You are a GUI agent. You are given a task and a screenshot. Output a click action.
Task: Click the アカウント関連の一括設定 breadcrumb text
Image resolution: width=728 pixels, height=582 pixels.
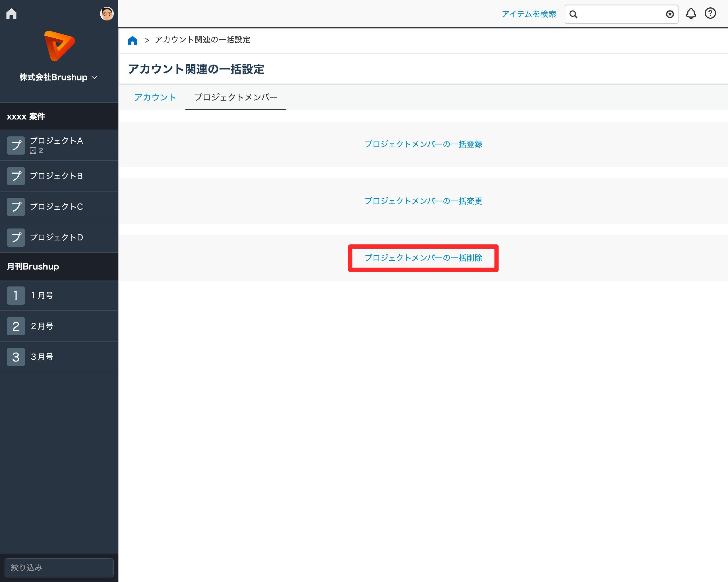click(x=202, y=40)
